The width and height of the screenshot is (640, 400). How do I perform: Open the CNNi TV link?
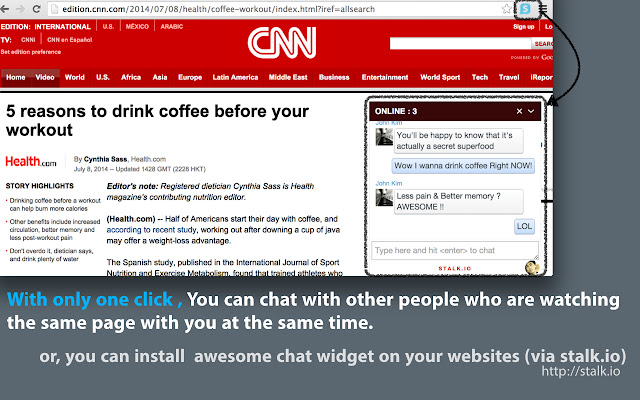pyautogui.click(x=28, y=40)
